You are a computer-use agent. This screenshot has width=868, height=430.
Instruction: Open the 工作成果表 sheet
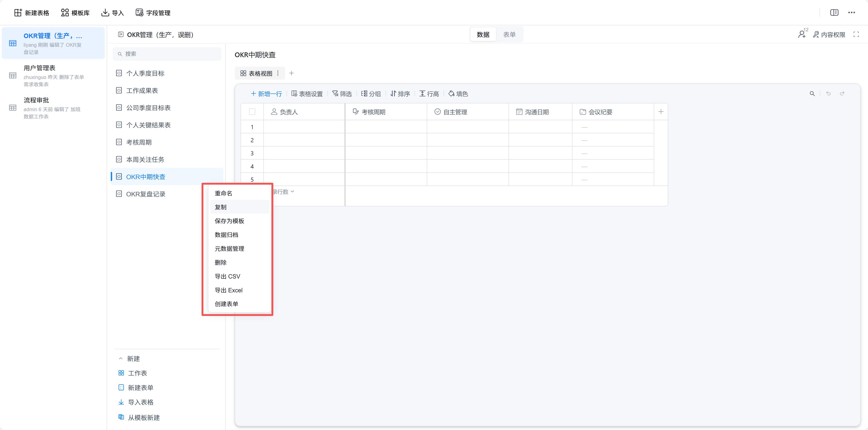pos(167,90)
